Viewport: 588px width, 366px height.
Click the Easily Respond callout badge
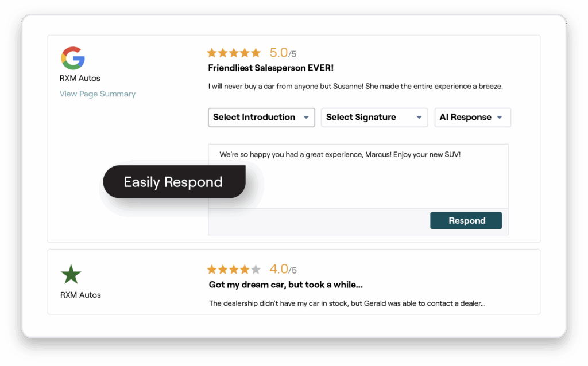tap(173, 182)
